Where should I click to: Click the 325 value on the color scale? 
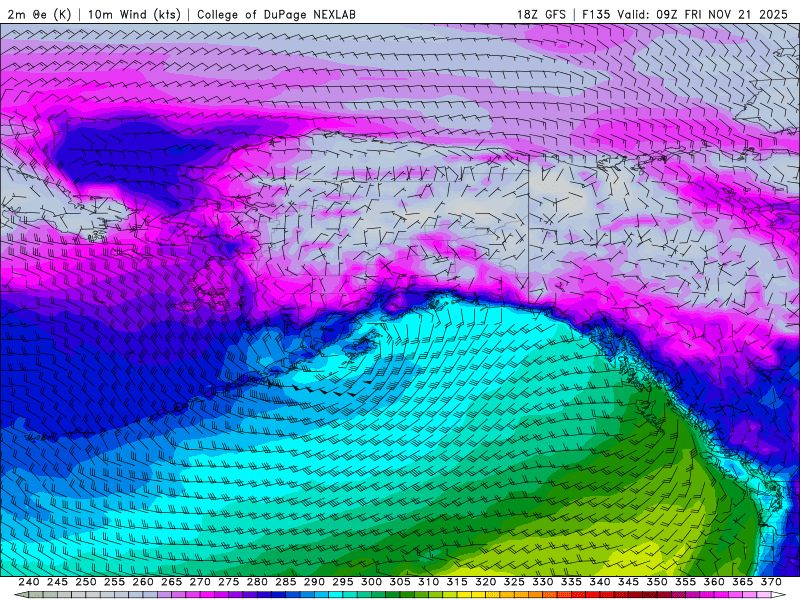[514, 582]
